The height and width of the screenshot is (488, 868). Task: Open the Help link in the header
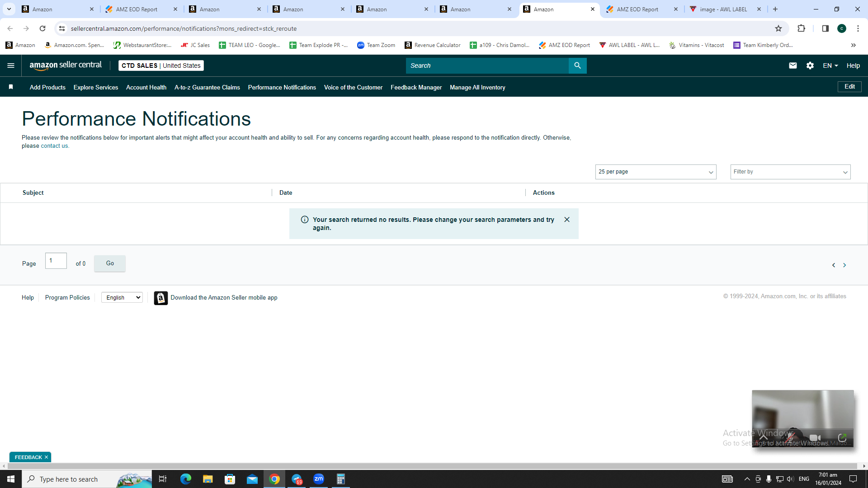pos(853,66)
